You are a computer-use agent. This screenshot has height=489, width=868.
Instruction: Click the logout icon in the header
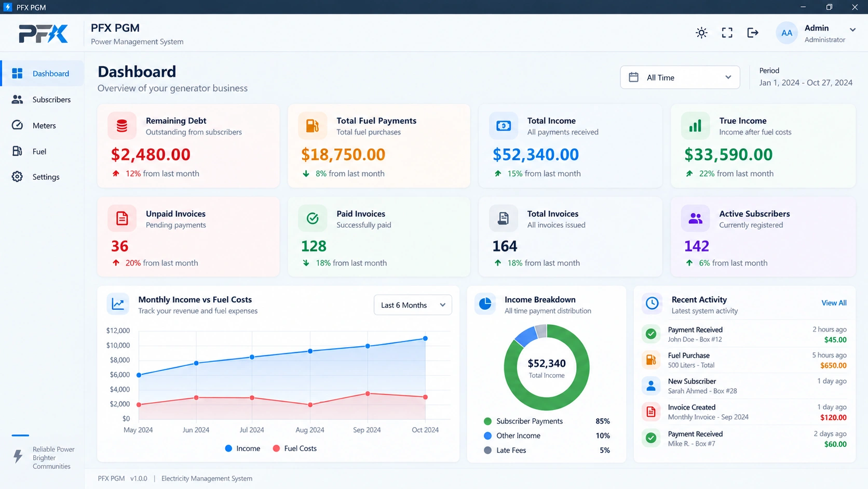pos(753,33)
